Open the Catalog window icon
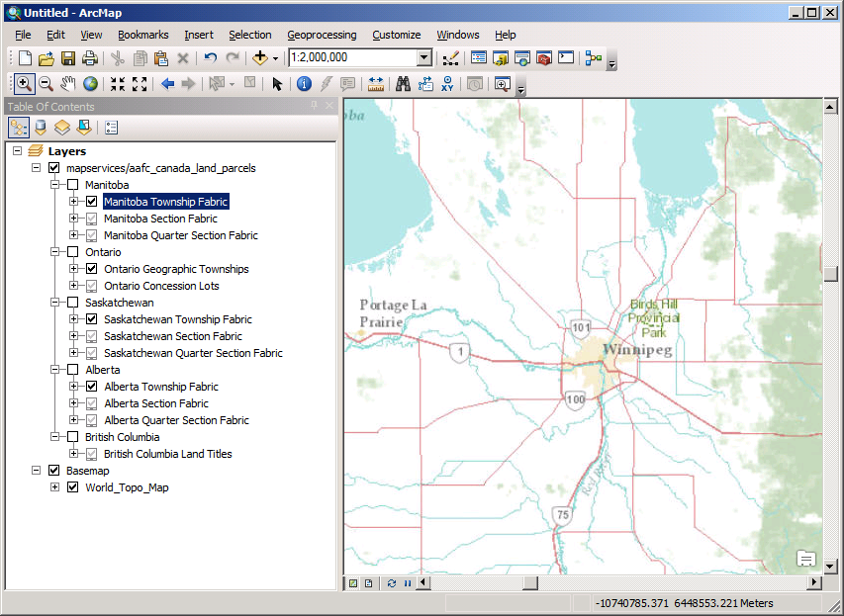The height and width of the screenshot is (616, 844). click(x=501, y=57)
